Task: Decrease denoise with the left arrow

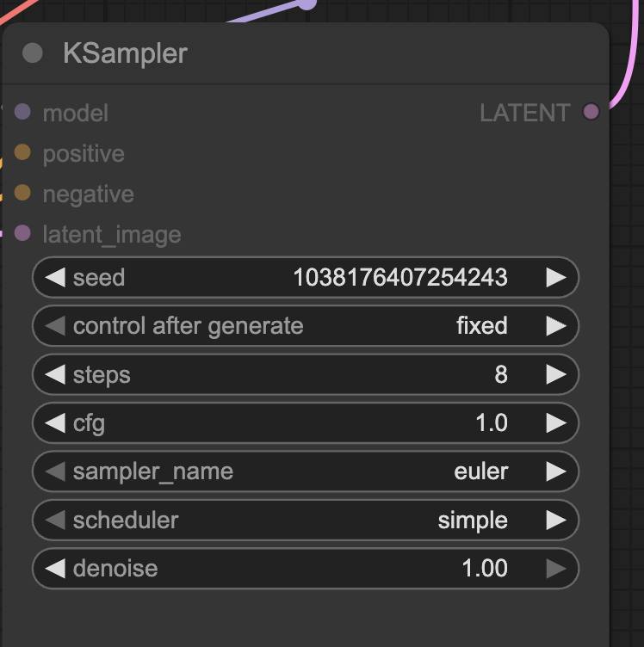Action: click(55, 568)
